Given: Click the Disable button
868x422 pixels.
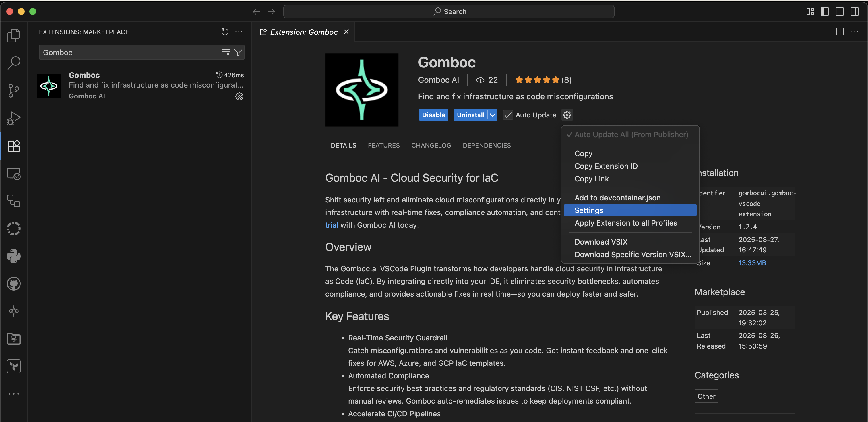Looking at the screenshot, I should (433, 115).
